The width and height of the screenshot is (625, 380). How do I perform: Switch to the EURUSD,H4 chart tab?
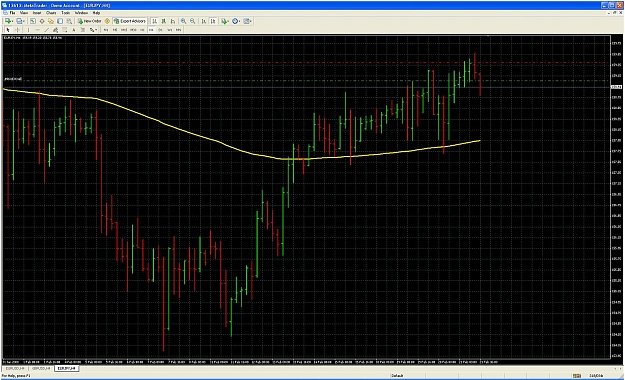point(15,368)
